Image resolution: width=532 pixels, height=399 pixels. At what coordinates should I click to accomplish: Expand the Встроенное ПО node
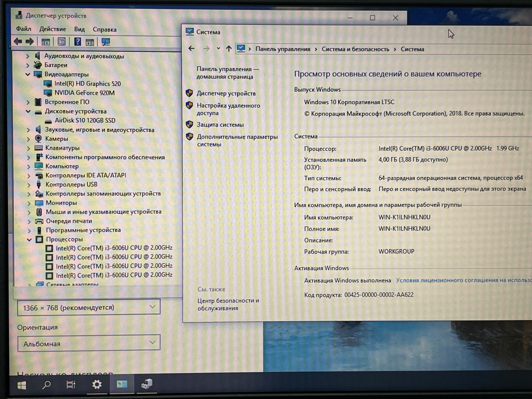click(x=28, y=102)
